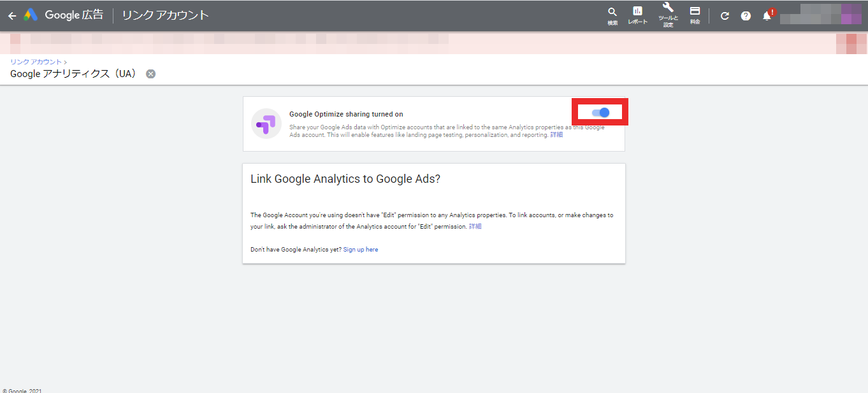
Task: Click 'Google Optimize sharing turned on' text
Action: (x=346, y=115)
